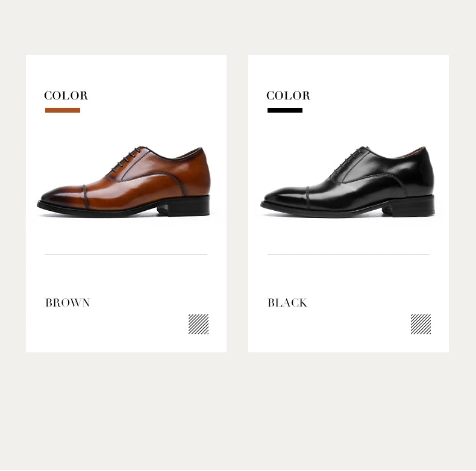
Task: Click the striped square icon on brown card
Action: tap(199, 324)
